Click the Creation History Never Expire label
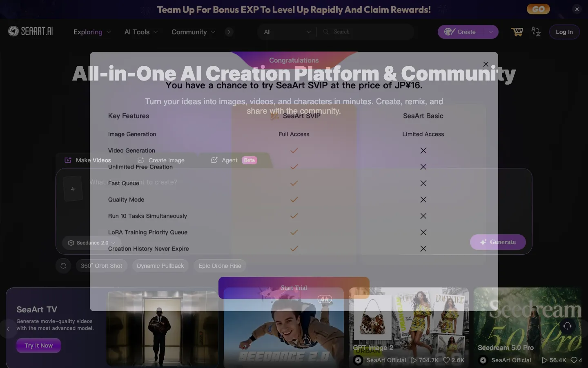588x368 pixels. pyautogui.click(x=149, y=249)
